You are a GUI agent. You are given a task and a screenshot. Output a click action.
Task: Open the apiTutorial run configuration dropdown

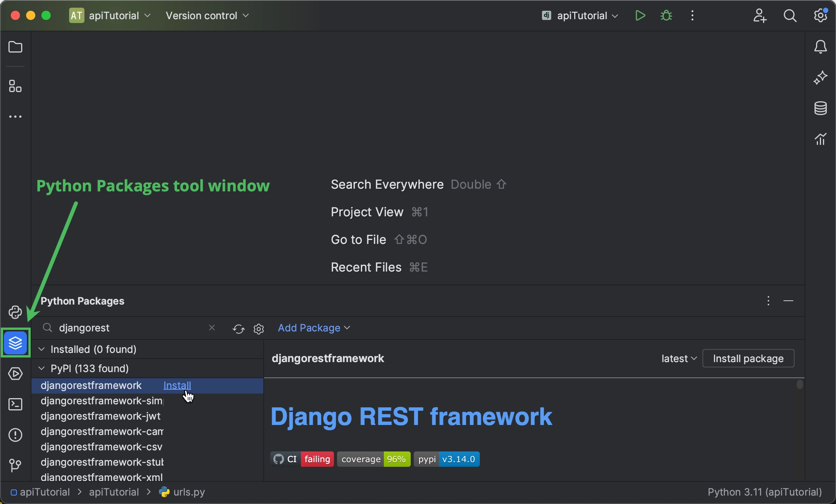pyautogui.click(x=580, y=15)
